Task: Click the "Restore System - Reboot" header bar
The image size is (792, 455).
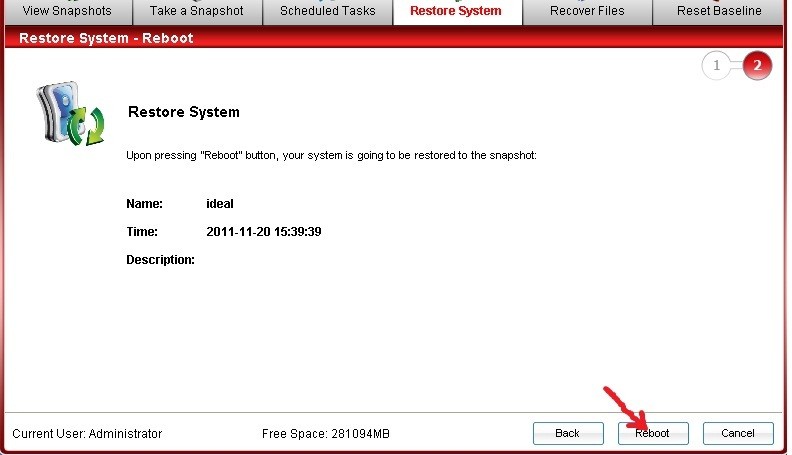Action: click(x=106, y=38)
